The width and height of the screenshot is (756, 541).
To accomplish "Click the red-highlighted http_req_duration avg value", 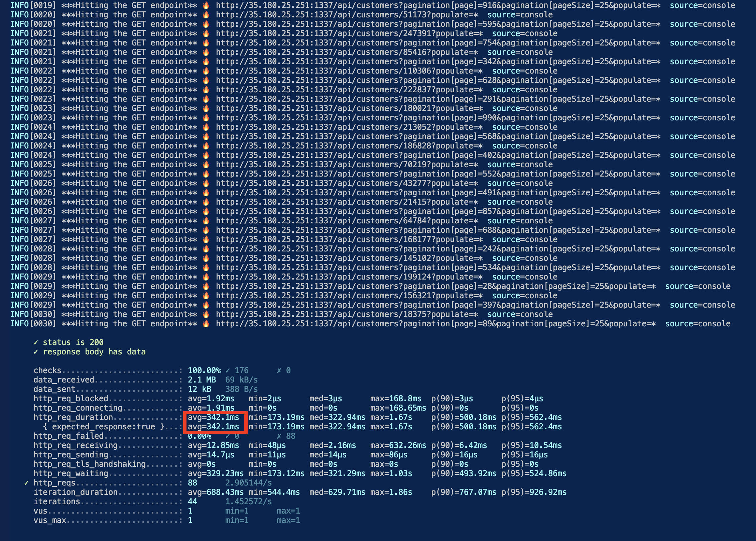I will 213,417.
